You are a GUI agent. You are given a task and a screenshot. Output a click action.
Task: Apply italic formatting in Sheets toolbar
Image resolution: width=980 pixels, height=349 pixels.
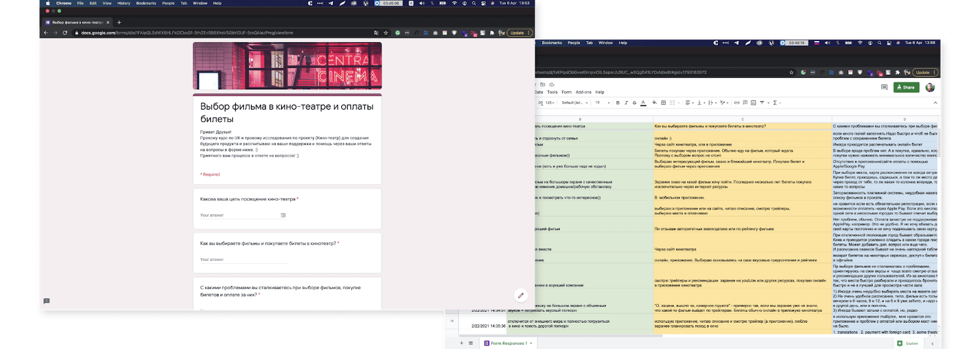click(626, 103)
